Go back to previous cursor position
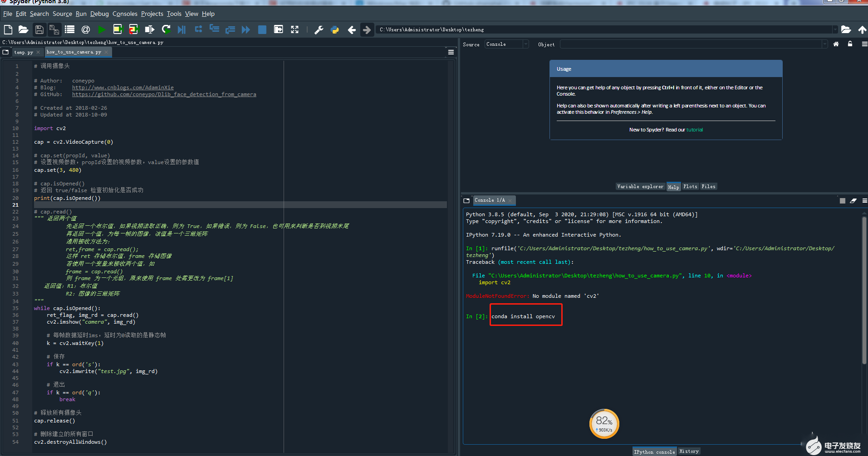Image resolution: width=868 pixels, height=456 pixels. (352, 30)
